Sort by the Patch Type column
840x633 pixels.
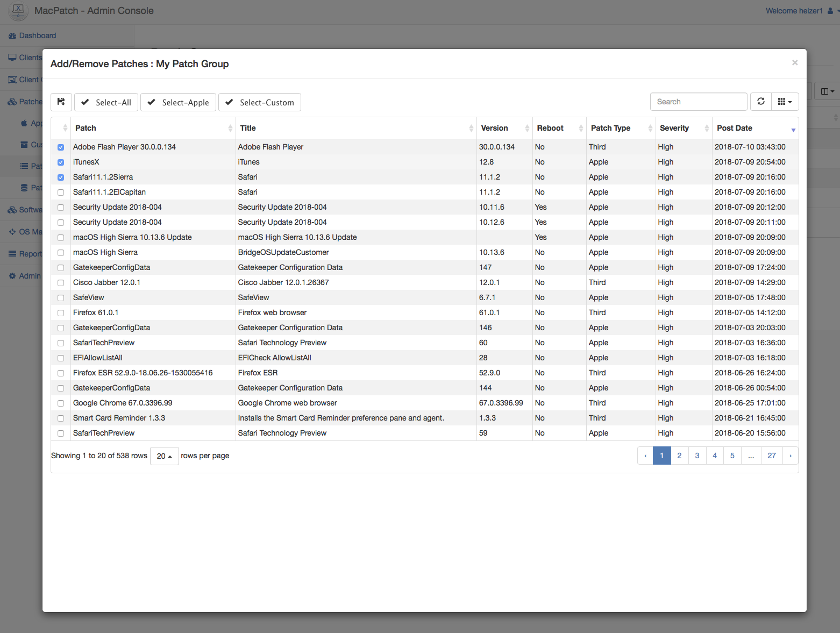point(621,128)
